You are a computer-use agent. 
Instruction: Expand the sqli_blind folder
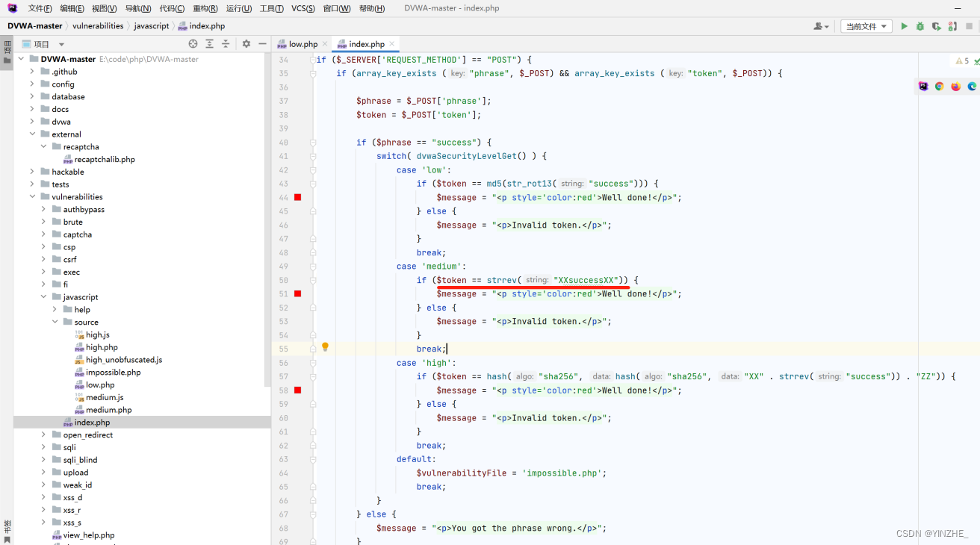click(43, 460)
